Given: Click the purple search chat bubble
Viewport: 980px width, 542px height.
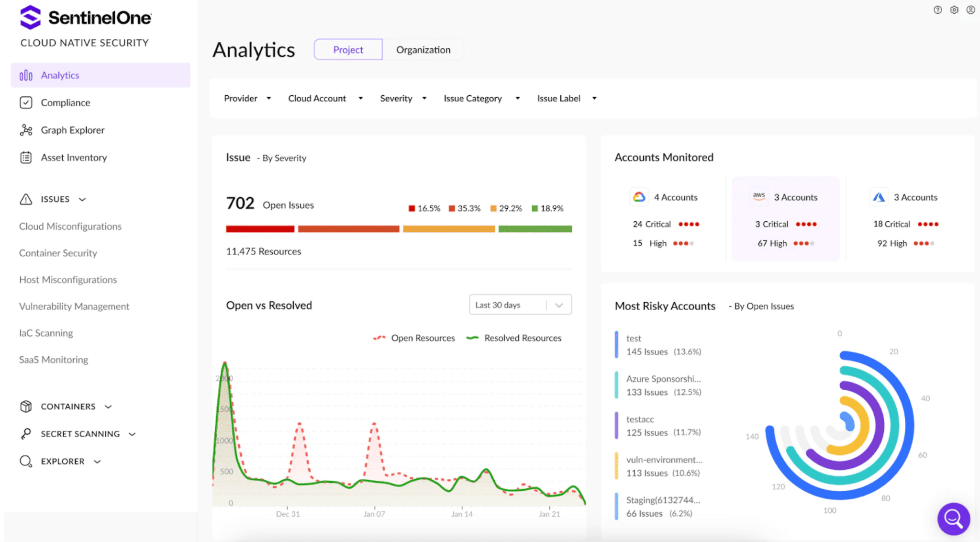Looking at the screenshot, I should point(953,519).
